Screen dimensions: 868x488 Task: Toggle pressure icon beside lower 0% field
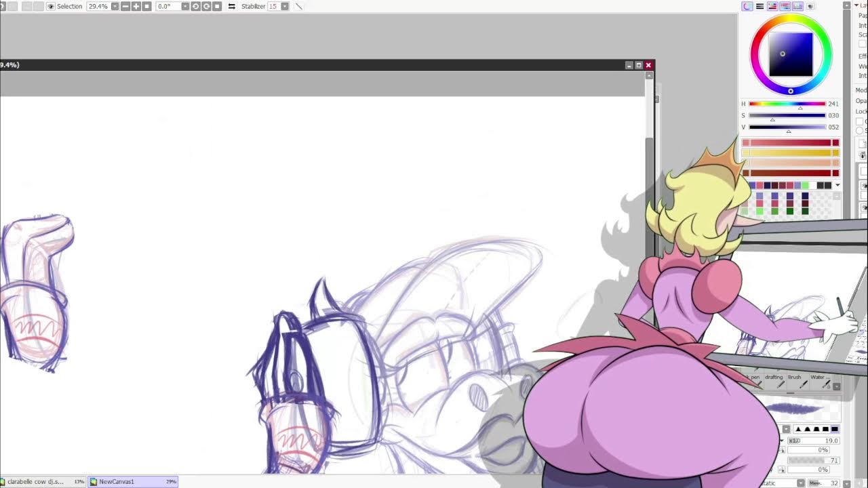click(782, 470)
